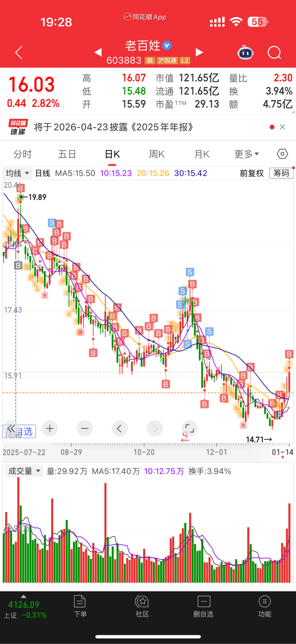This screenshot has height=644, width=296.
Task: Tap the stock code 603883
Action: [x=124, y=61]
